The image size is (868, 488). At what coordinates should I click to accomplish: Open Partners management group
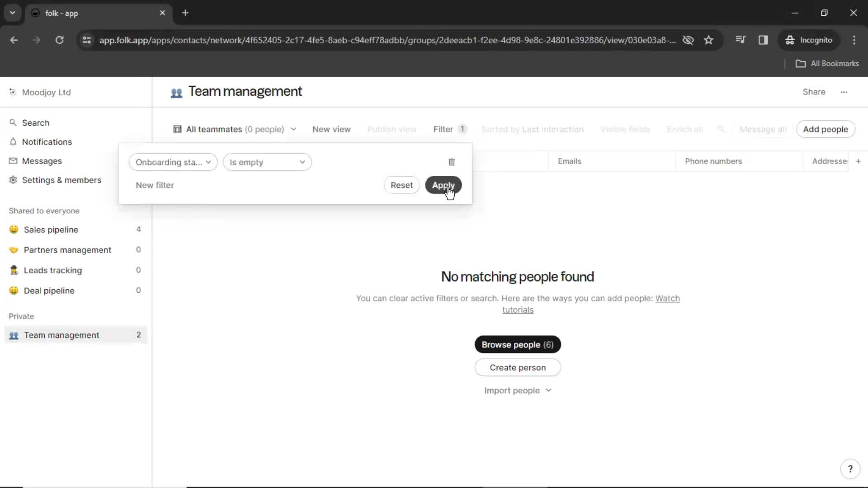click(x=75, y=250)
